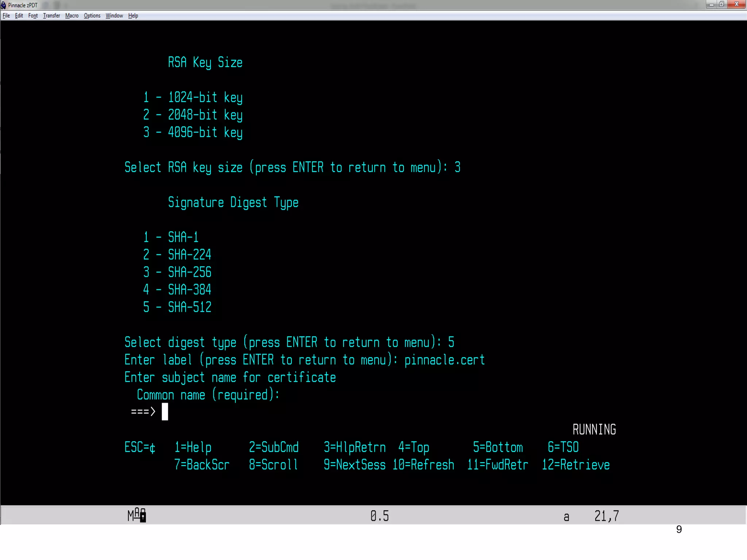
Task: Click the 10=Refresh function key label
Action: pyautogui.click(x=423, y=465)
